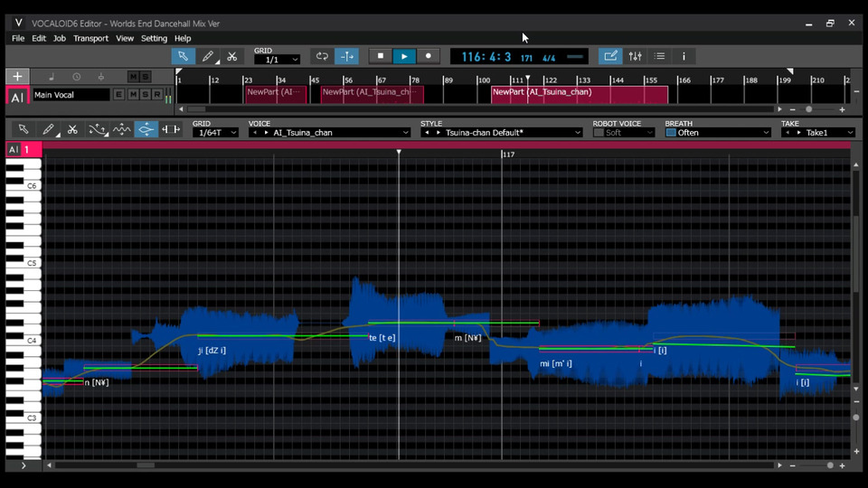Open the Transport menu
868x488 pixels.
[x=90, y=38]
